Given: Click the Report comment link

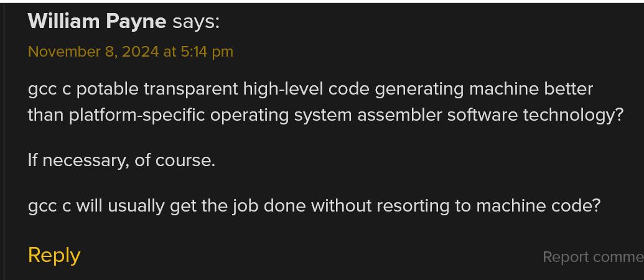Looking at the screenshot, I should [x=593, y=258].
